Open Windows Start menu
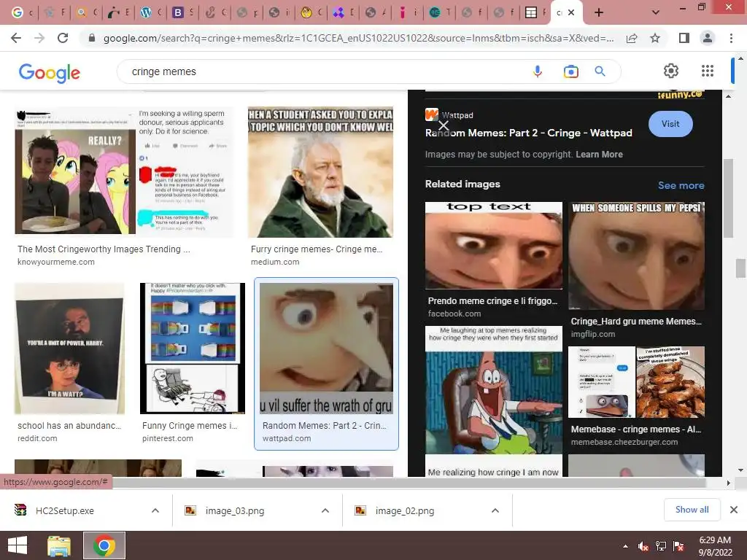The width and height of the screenshot is (747, 560). (18, 545)
